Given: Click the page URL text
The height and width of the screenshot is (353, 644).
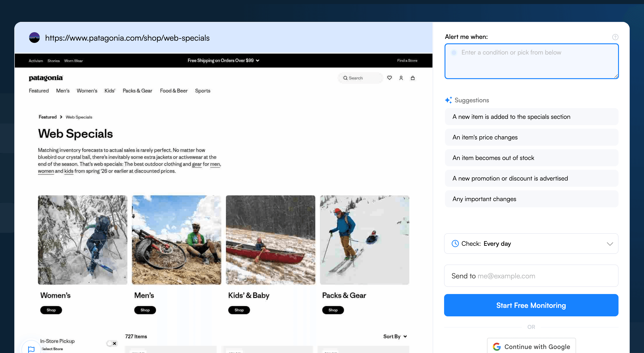Looking at the screenshot, I should point(127,38).
